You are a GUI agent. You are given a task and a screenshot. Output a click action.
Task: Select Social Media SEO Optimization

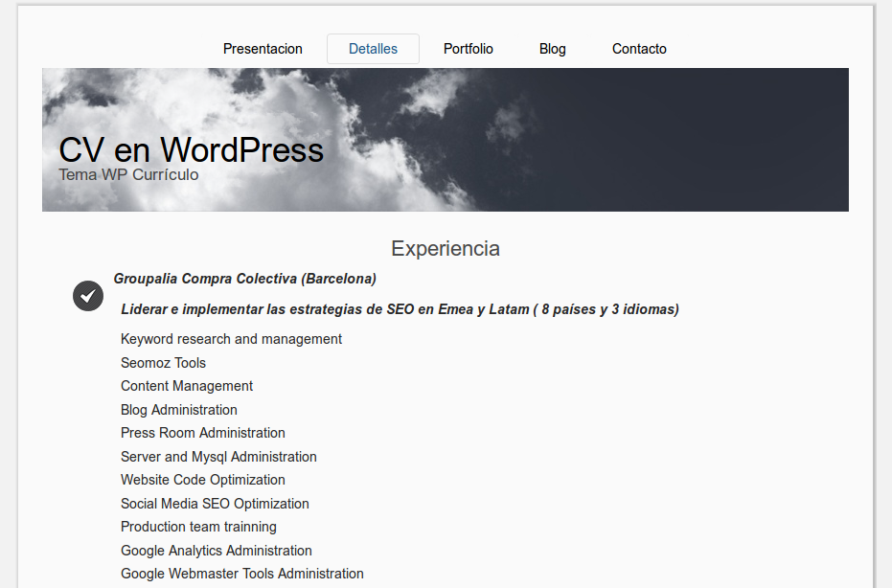click(x=215, y=504)
